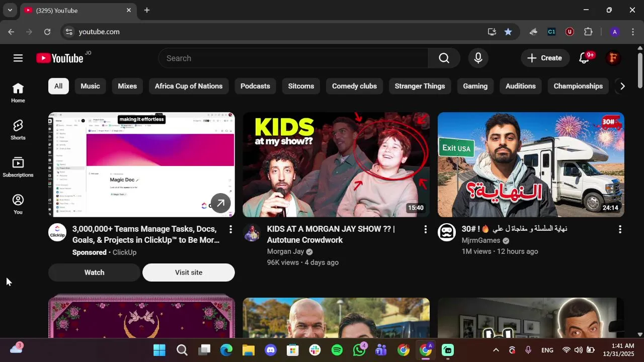Viewport: 644px width, 362px height.
Task: Open the MjrmGames channel name link
Action: pyautogui.click(x=481, y=240)
